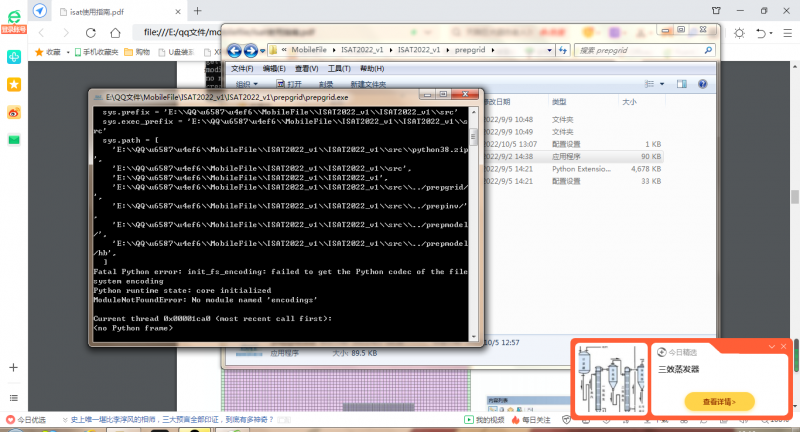Click the 查看详情 button in the popup

coord(718,401)
